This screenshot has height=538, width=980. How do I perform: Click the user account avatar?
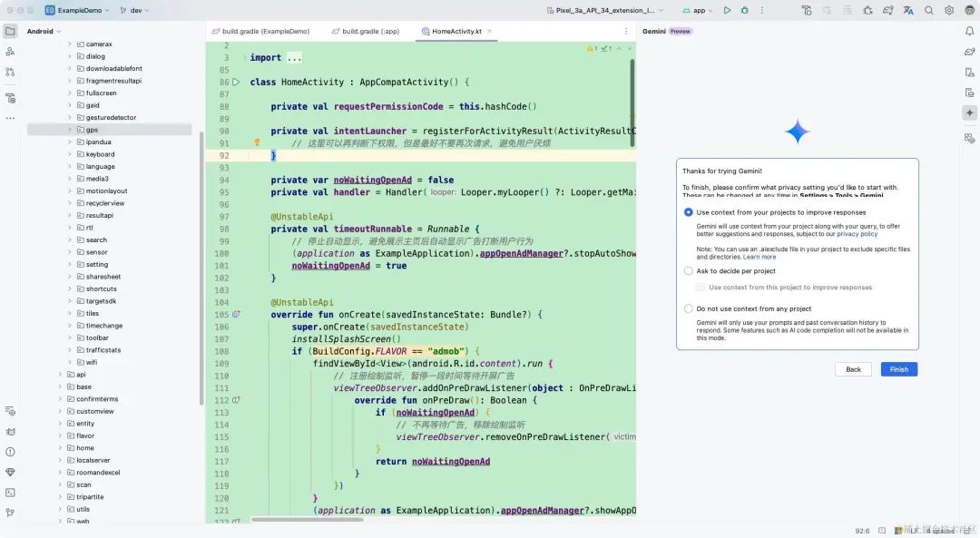coord(969,10)
